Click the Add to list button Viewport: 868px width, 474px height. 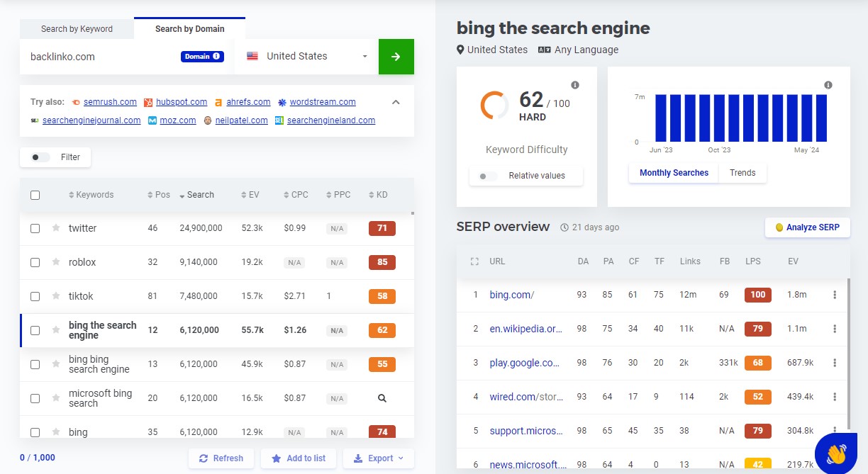point(299,458)
